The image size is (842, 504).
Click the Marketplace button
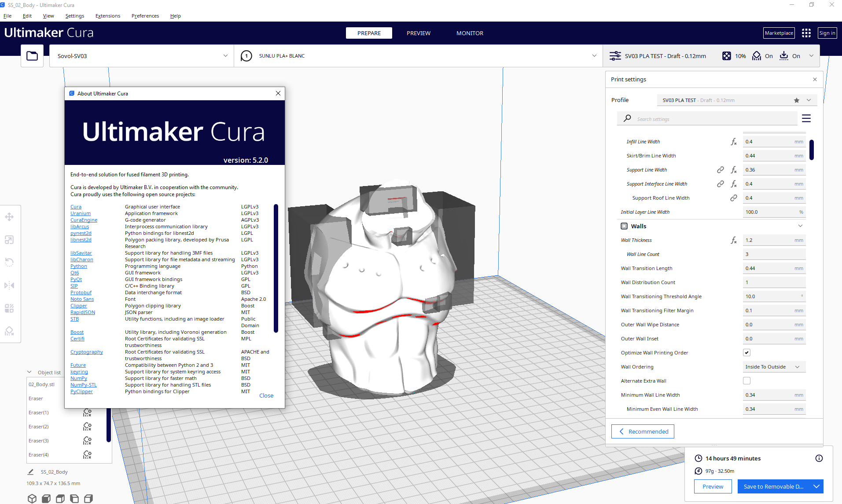tap(779, 33)
